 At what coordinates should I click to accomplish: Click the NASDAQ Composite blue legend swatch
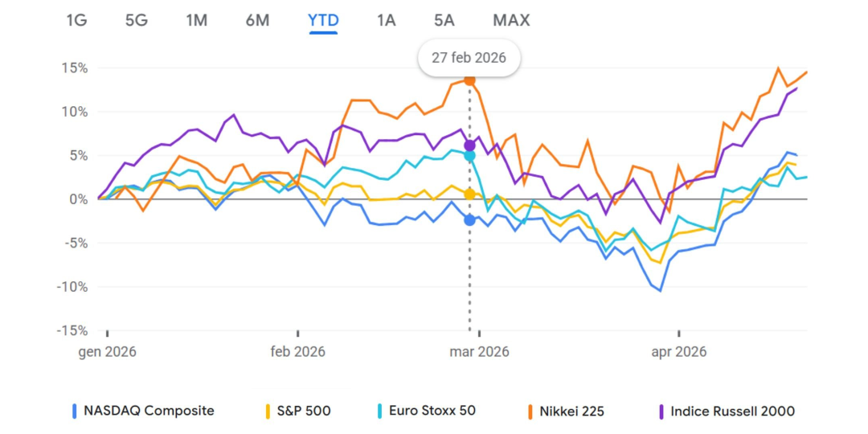(75, 411)
